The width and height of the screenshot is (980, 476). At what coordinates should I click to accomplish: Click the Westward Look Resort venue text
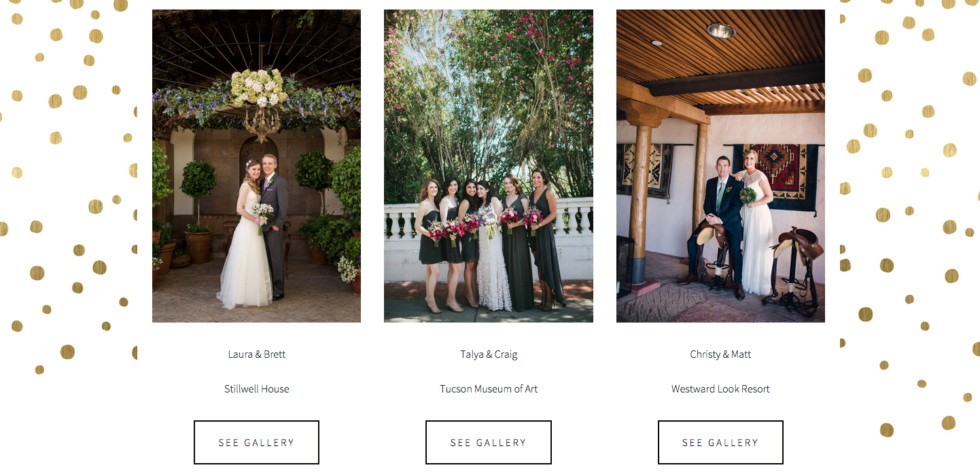click(720, 389)
